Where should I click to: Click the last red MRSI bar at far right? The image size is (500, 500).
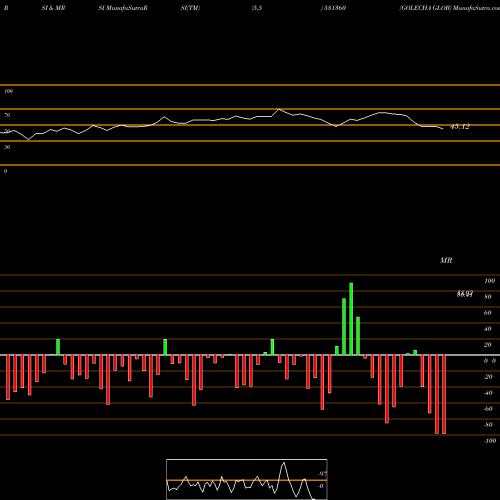(444, 394)
